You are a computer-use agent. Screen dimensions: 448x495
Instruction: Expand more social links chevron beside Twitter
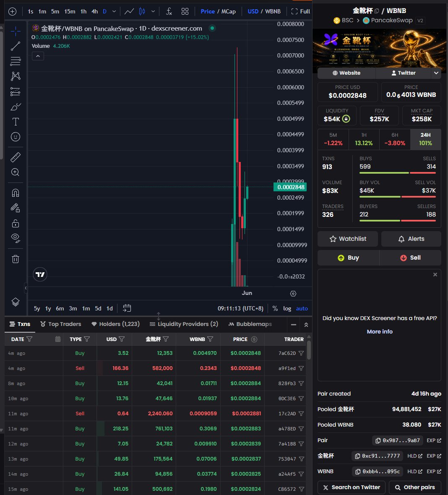(x=436, y=73)
